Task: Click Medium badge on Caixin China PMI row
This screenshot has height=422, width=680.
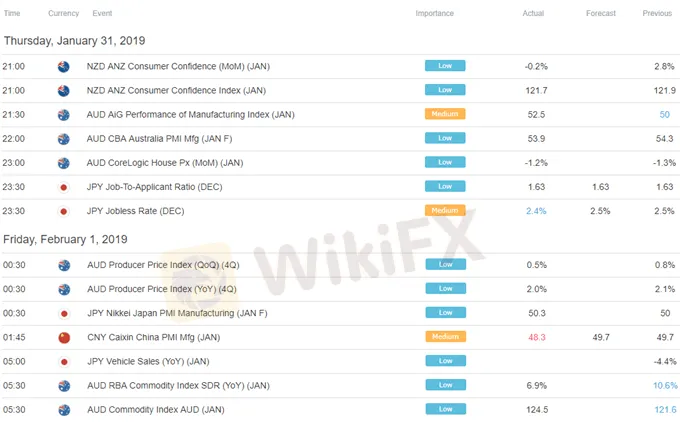Action: [445, 337]
